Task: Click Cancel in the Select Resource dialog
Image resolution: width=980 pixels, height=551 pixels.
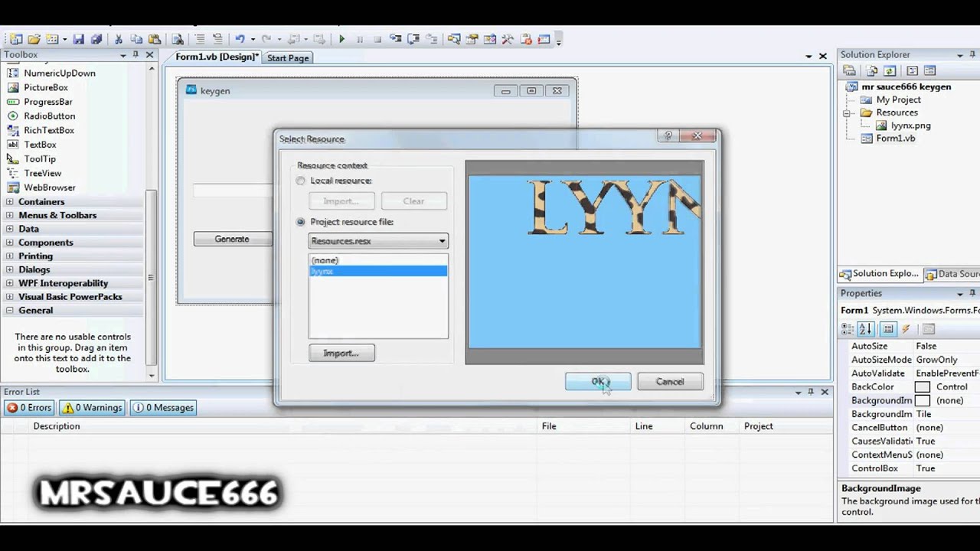Action: click(x=670, y=381)
